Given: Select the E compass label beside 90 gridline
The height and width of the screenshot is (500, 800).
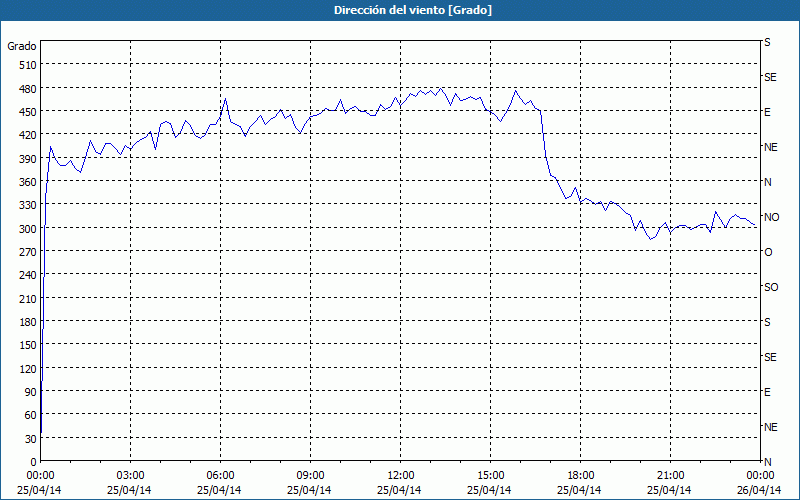Looking at the screenshot, I should coord(767,392).
